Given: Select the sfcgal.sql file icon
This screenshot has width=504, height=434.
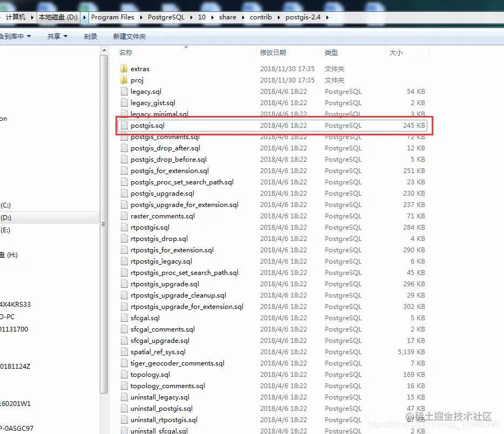Looking at the screenshot, I should click(124, 318).
